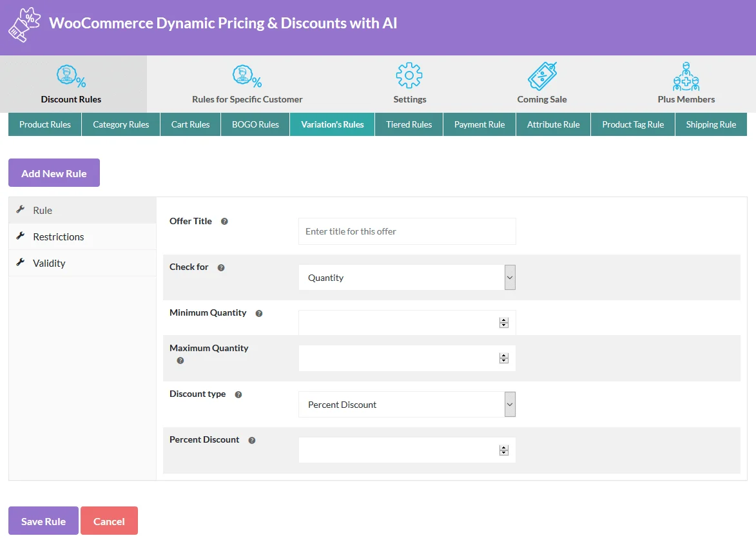Click the help icon next to Discount type
Screen dimensions: 756x538
pos(238,394)
